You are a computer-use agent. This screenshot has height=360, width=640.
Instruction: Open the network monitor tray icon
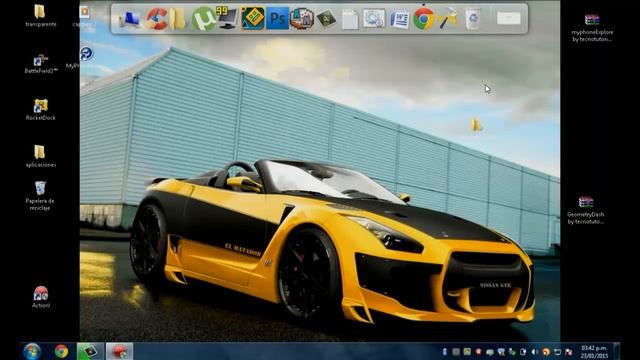click(557, 352)
